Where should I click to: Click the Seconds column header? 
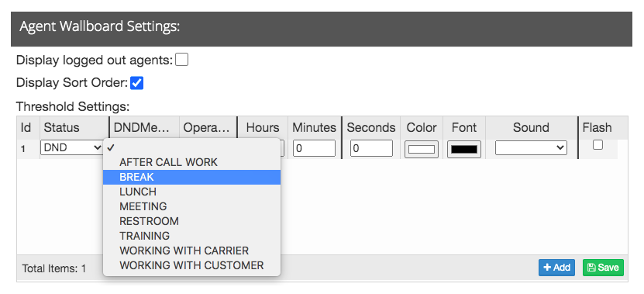[x=371, y=127]
